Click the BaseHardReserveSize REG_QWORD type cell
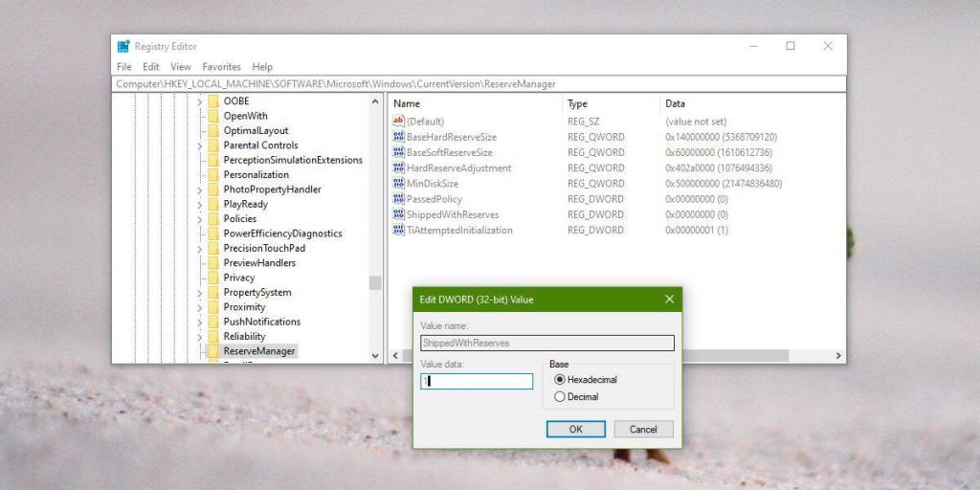980x490 pixels. click(595, 137)
